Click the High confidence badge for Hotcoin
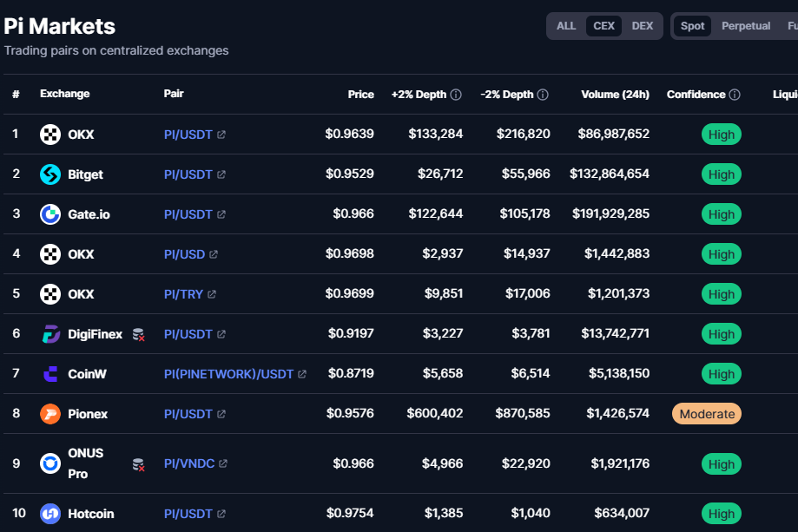Viewport: 798px width, 532px height. coord(721,514)
